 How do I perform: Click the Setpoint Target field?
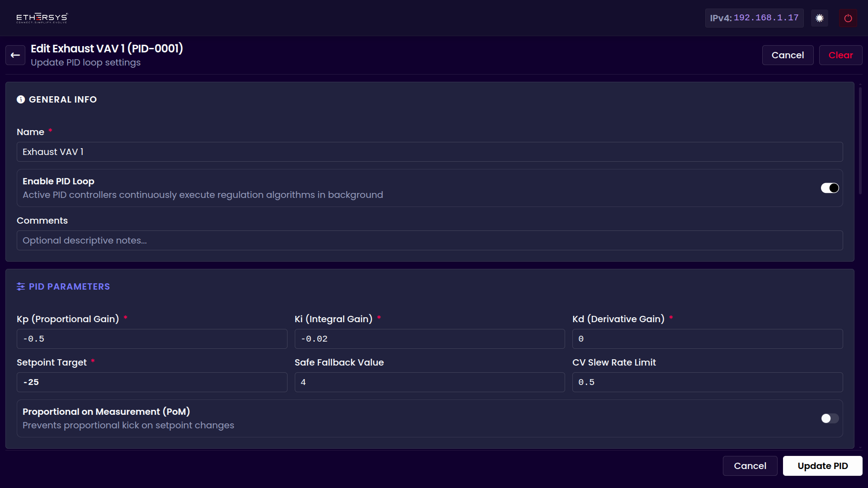[152, 382]
